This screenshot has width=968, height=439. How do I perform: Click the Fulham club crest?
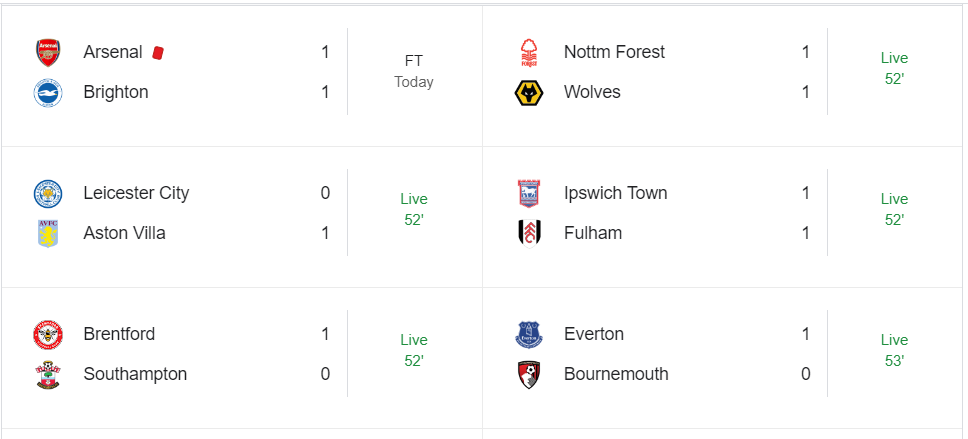coord(528,233)
